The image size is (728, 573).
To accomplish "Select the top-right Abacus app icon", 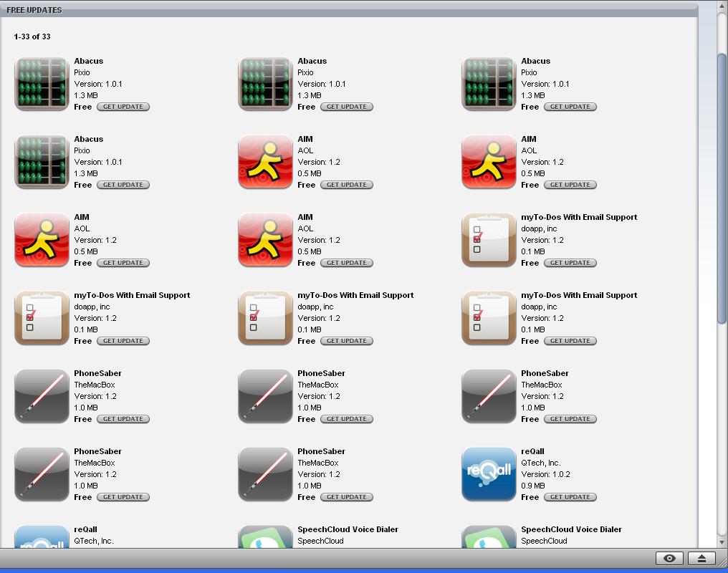I will coord(489,84).
